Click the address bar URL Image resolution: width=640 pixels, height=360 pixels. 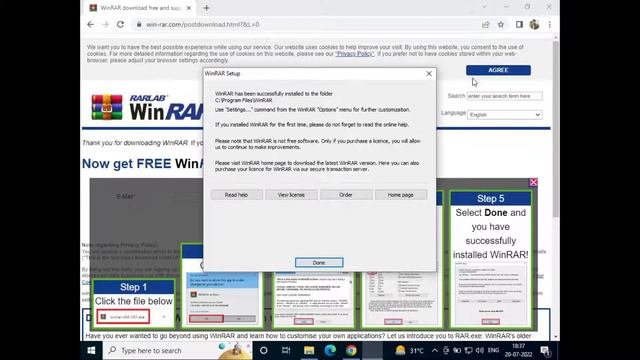click(x=203, y=24)
